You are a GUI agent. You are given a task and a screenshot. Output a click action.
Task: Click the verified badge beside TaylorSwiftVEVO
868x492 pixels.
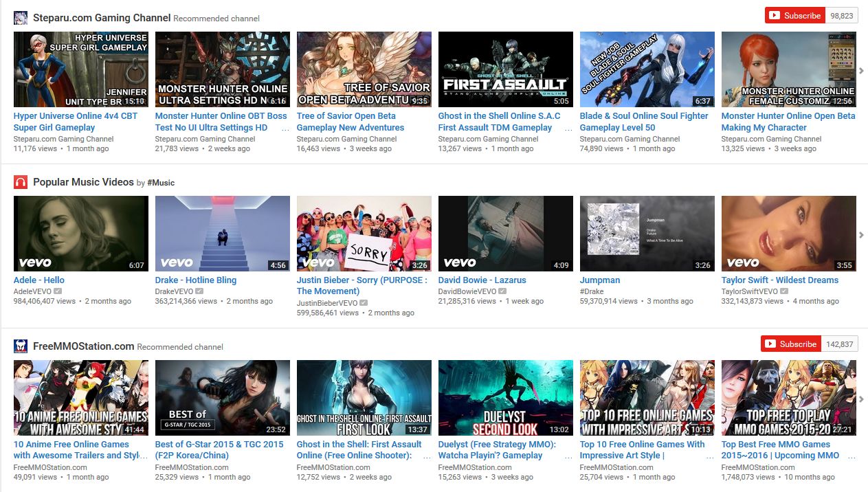pyautogui.click(x=784, y=291)
